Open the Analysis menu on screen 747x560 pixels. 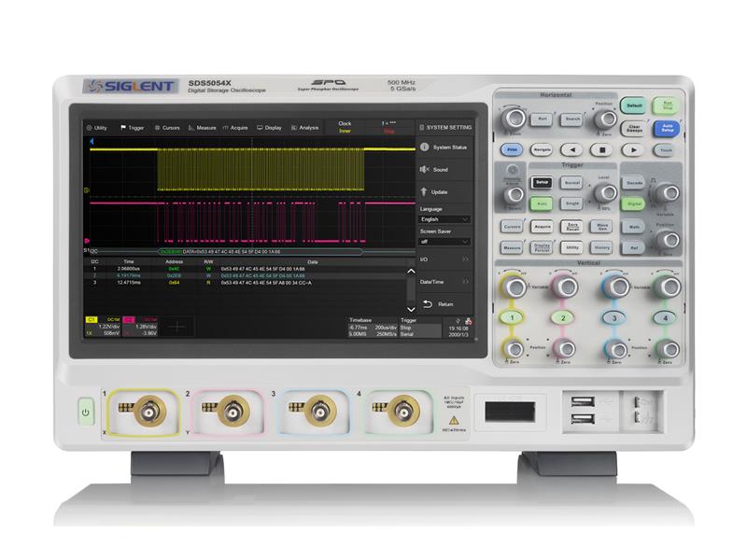304,127
